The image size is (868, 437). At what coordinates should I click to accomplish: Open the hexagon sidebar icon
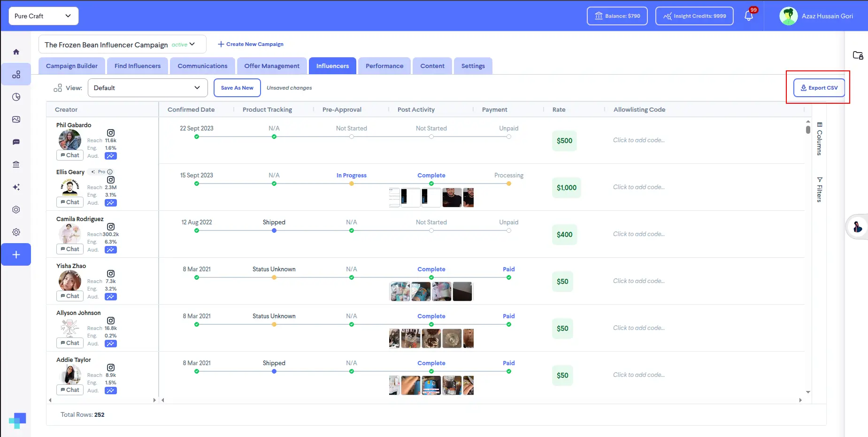[x=16, y=210]
